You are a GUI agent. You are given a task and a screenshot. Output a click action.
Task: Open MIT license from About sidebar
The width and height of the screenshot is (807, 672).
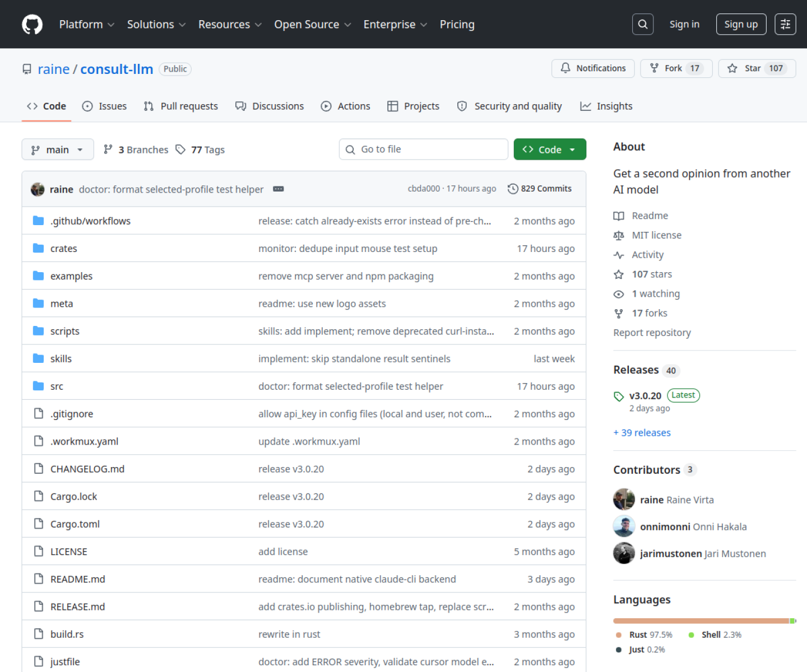click(647, 235)
